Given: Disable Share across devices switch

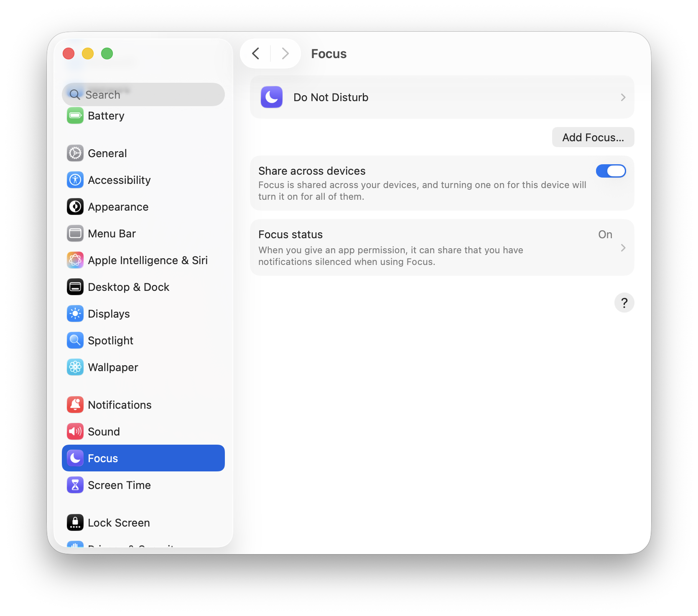Looking at the screenshot, I should pos(611,171).
